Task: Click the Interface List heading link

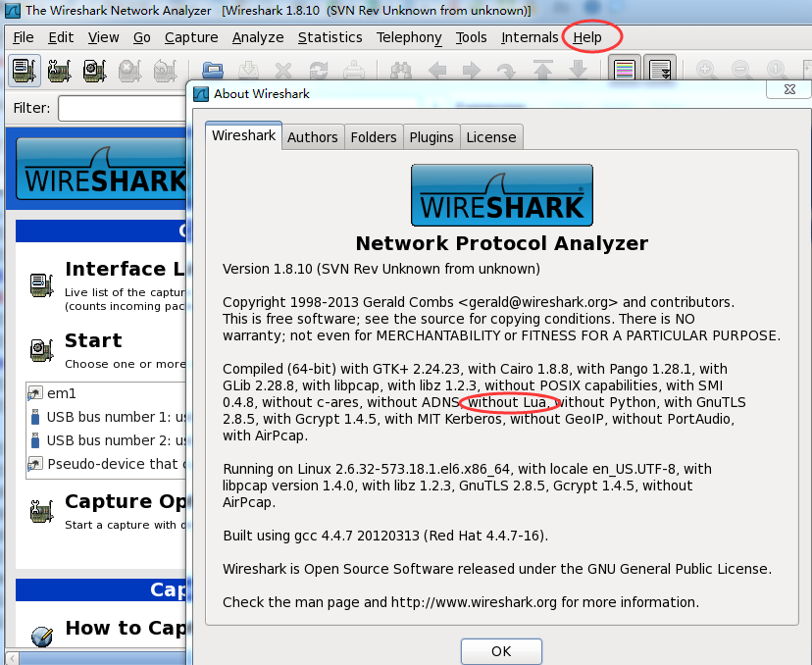Action: click(125, 269)
